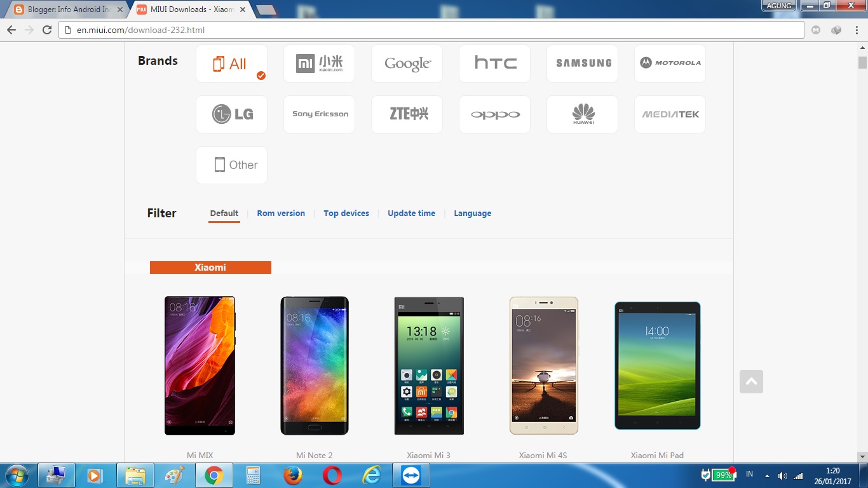This screenshot has height=488, width=868.
Task: Open the Windows Start menu
Action: 17,475
